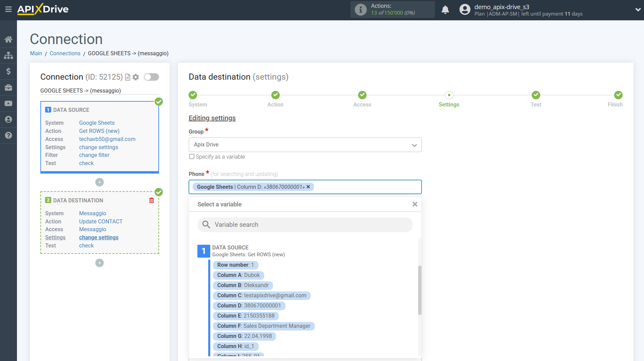Select the Column B: Oleksandr variable
Viewport: 644px width, 361px height.
(x=243, y=285)
